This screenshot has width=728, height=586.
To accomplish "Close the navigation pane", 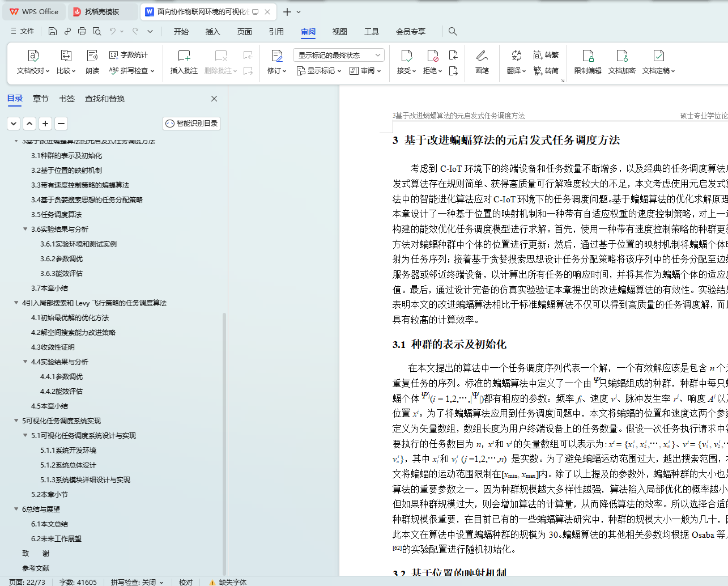I will point(214,99).
